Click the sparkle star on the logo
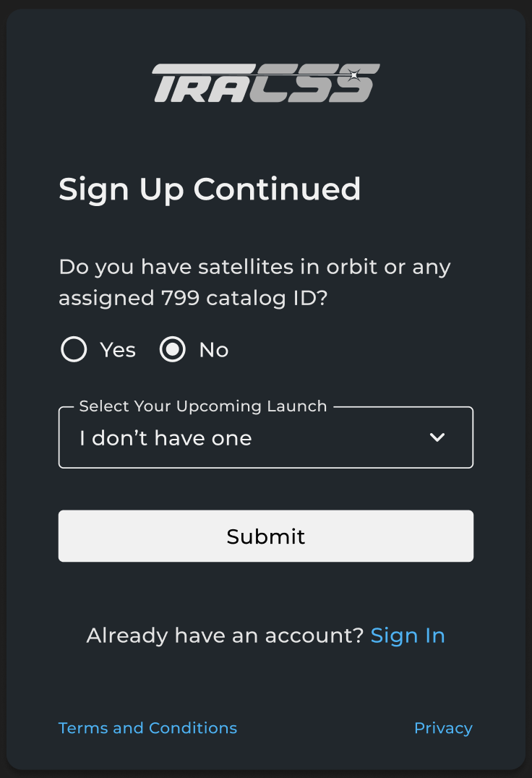Viewport: 532px width, 778px height. pos(353,75)
